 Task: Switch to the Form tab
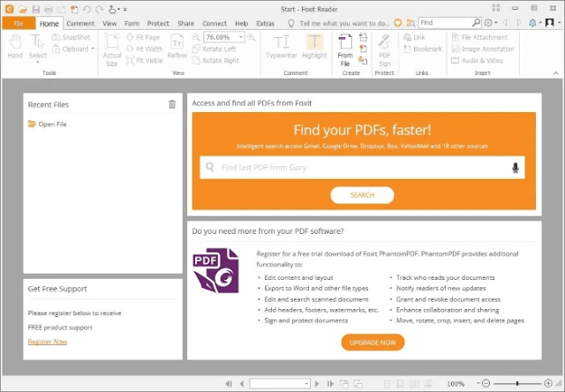pyautogui.click(x=132, y=24)
